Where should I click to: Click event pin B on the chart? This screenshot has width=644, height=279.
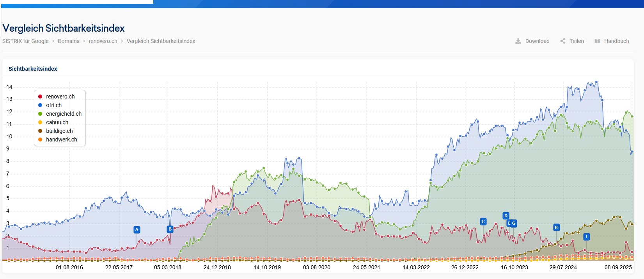coord(170,229)
